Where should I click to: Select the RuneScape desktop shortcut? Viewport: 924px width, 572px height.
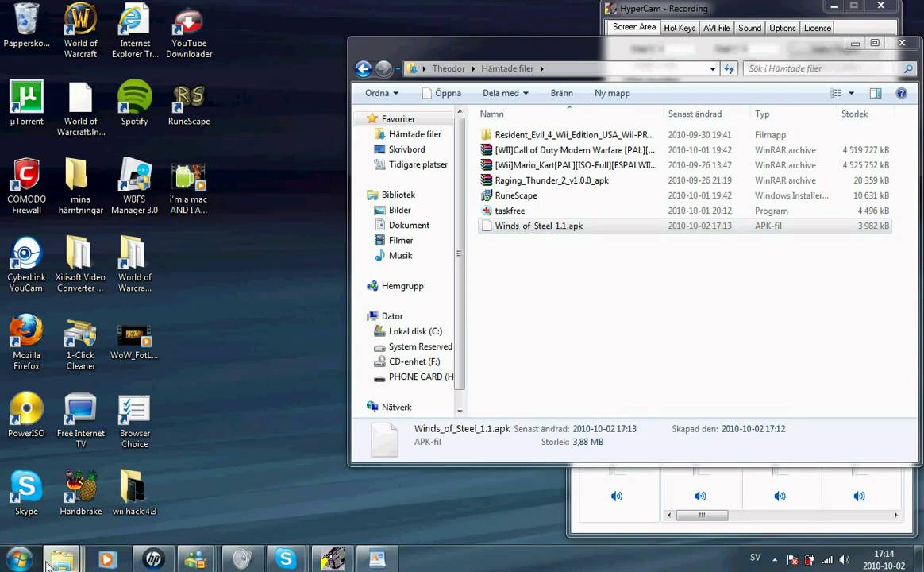pyautogui.click(x=189, y=105)
